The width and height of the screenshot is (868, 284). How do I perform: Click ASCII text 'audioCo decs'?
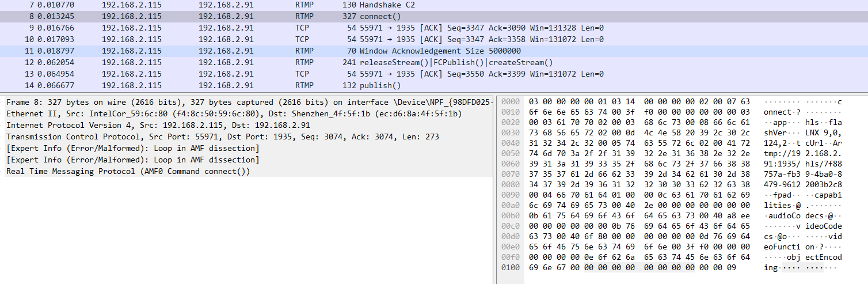click(x=797, y=216)
